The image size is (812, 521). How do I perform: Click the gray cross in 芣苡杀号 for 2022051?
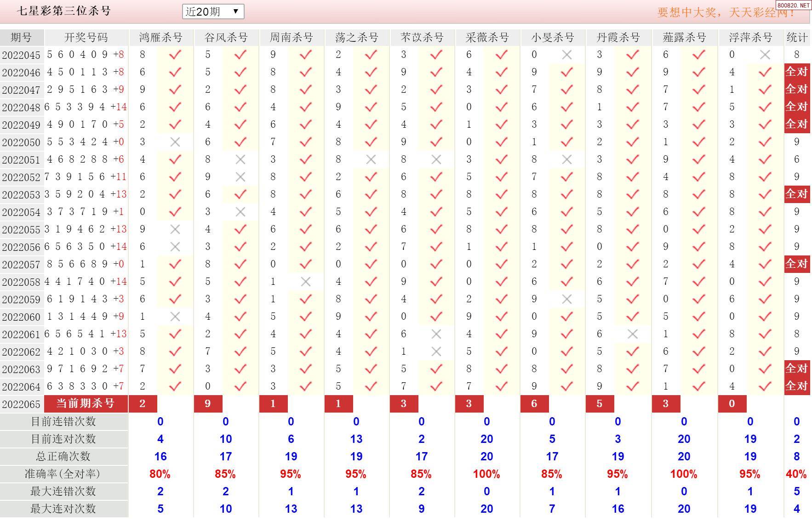point(436,159)
